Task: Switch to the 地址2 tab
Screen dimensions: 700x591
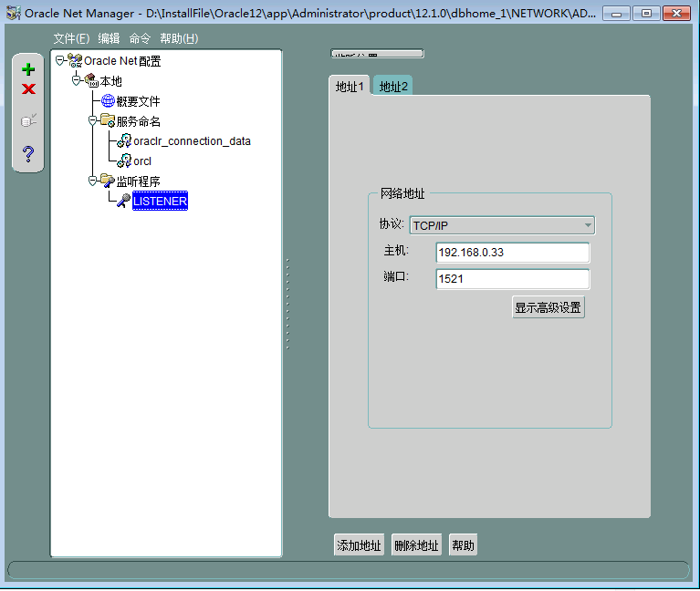Action: click(x=393, y=86)
